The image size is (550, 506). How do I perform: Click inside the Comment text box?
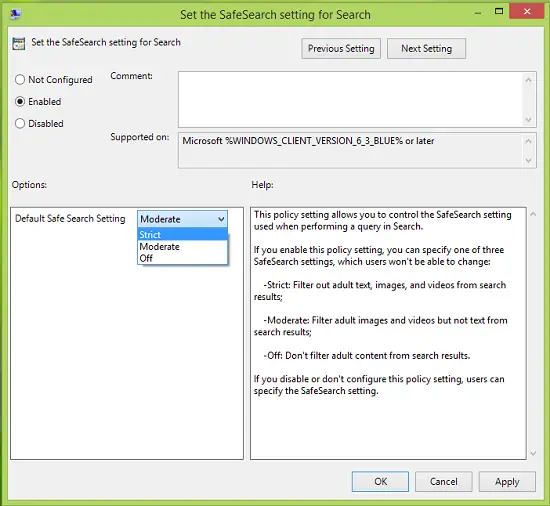click(x=350, y=100)
